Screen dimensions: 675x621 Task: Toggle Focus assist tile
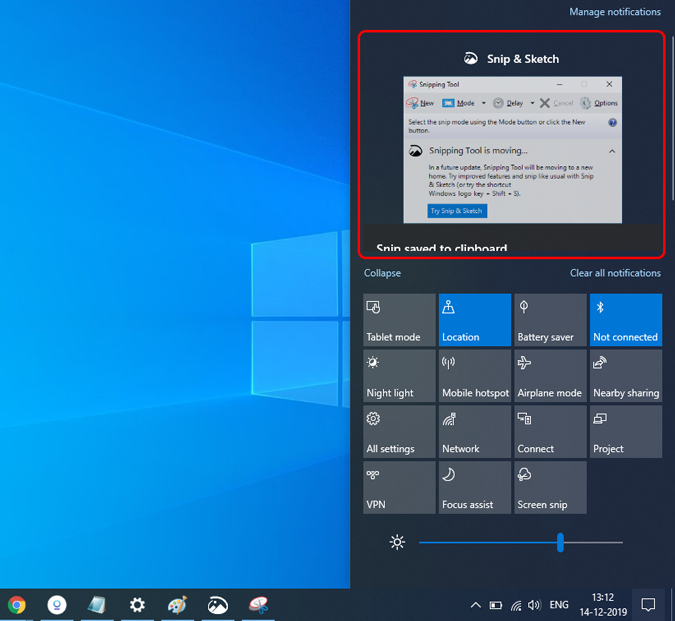475,488
